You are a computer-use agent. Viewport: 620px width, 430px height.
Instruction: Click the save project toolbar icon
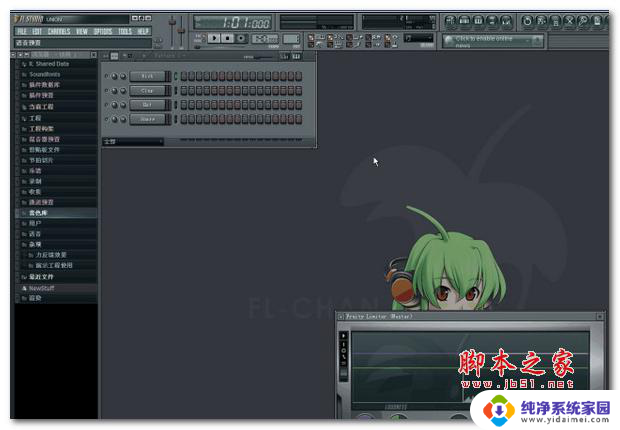[541, 21]
